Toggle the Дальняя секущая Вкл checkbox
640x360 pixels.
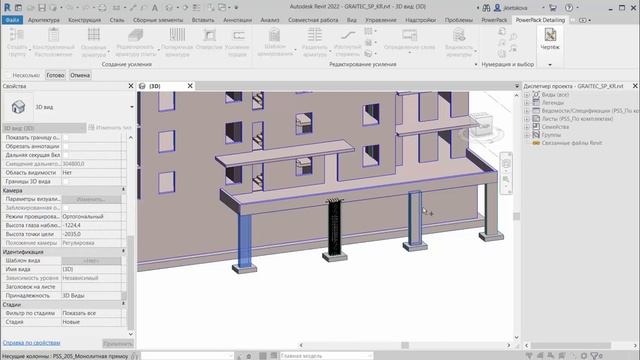pyautogui.click(x=66, y=155)
